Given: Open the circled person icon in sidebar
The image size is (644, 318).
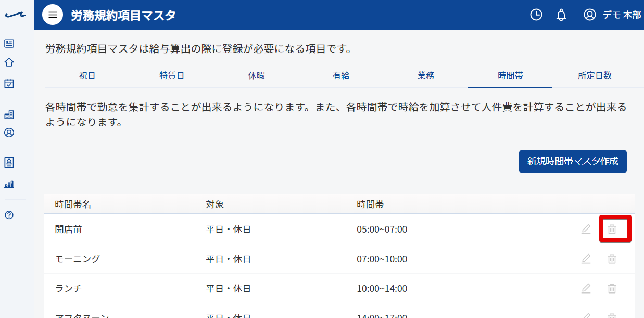Looking at the screenshot, I should (9, 133).
